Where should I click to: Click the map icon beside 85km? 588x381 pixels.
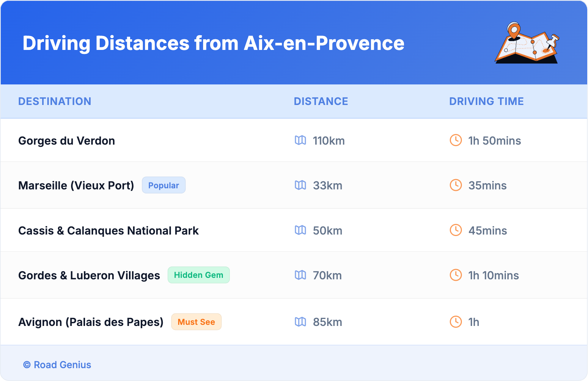[x=300, y=322]
